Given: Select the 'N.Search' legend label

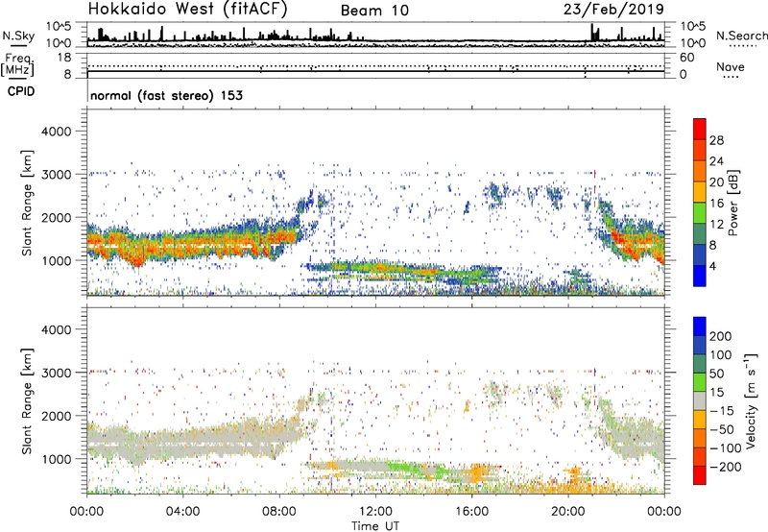Looking at the screenshot, I should [x=741, y=36].
